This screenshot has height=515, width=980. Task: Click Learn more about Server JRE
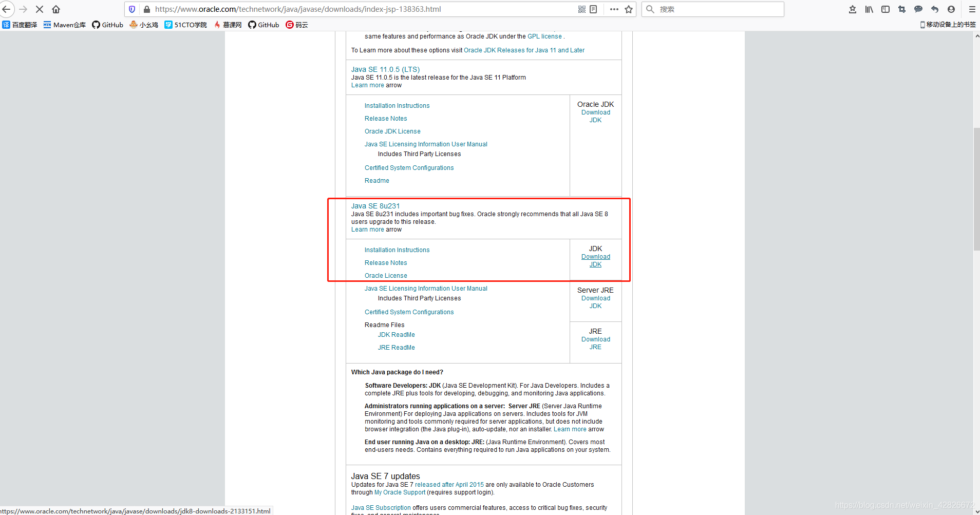(570, 429)
